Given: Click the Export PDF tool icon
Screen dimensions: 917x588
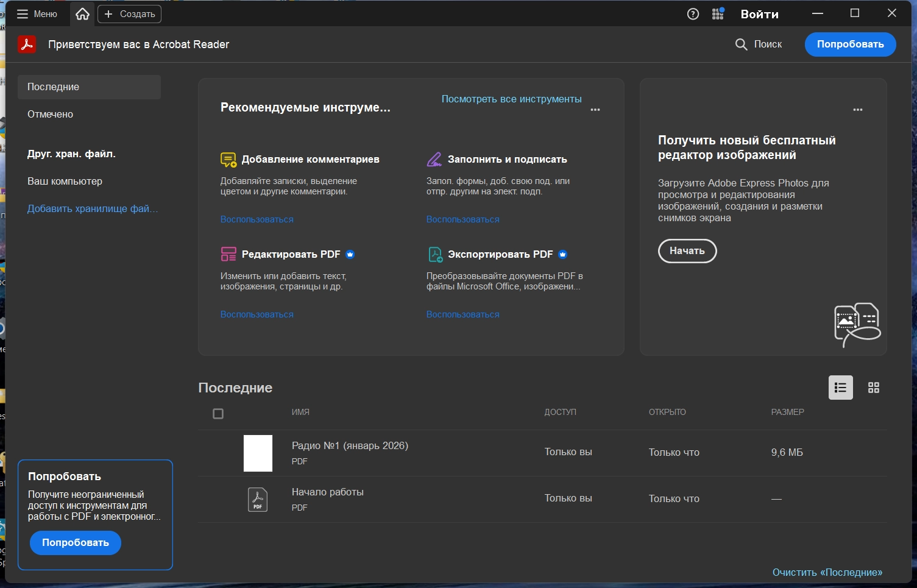Looking at the screenshot, I should 435,254.
